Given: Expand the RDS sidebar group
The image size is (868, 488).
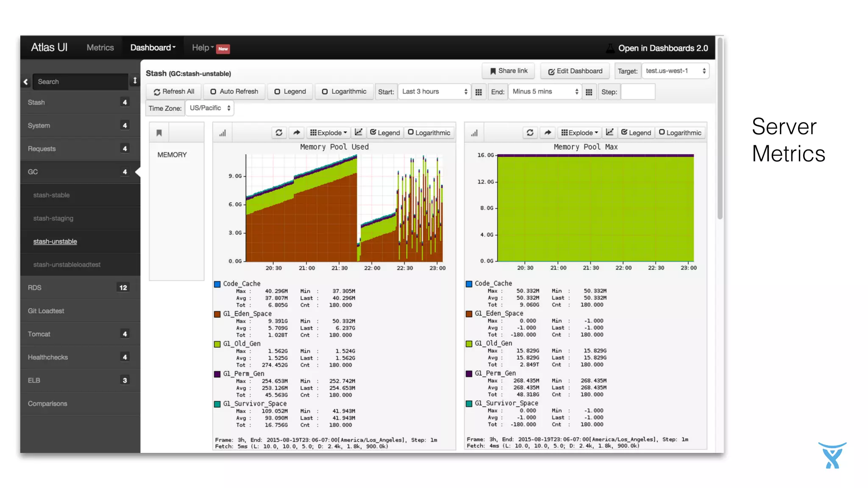Looking at the screenshot, I should point(80,288).
